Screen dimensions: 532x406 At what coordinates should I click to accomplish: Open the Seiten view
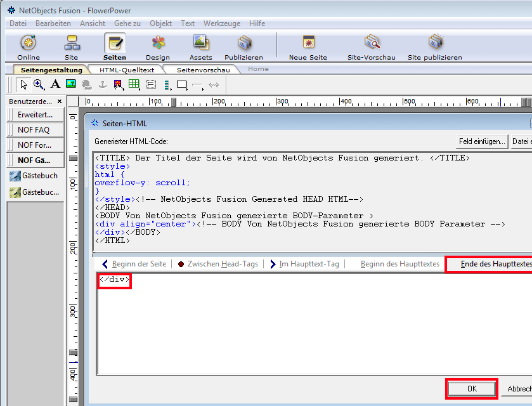[x=115, y=47]
